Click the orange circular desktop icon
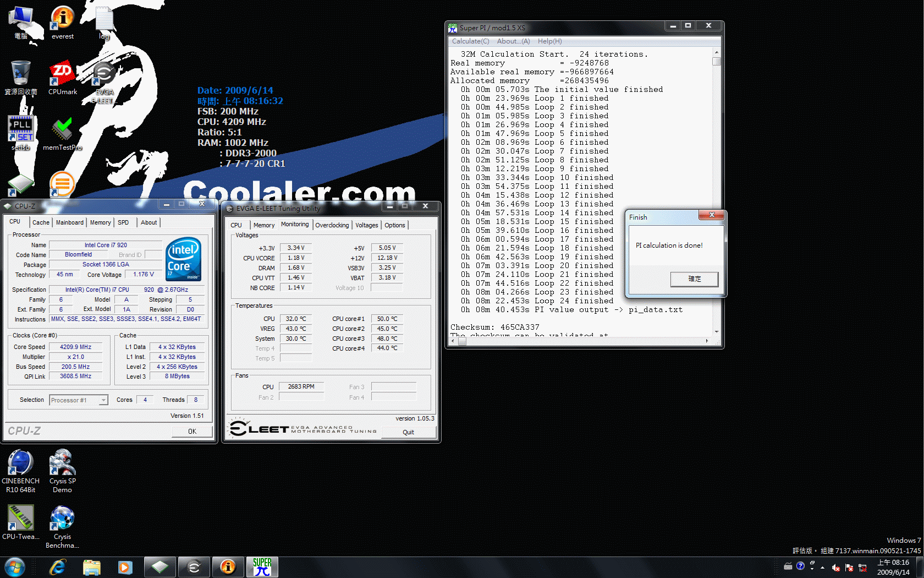Screen dimensions: 924x578 point(62,183)
